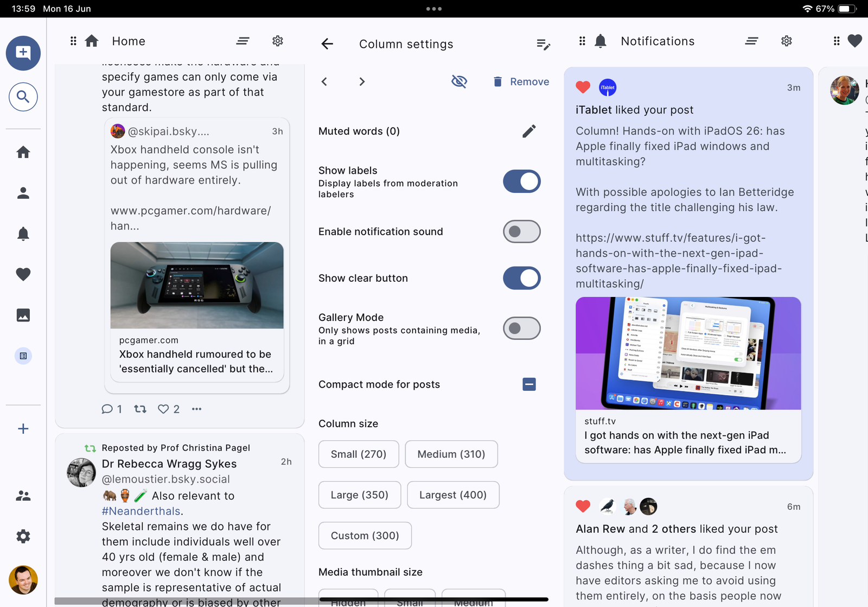
Task: Open your profile avatar at sidebar bottom
Action: click(23, 580)
